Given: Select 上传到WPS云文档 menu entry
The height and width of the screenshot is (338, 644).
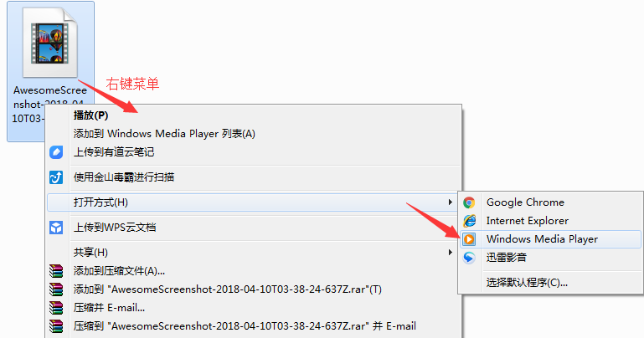Looking at the screenshot, I should (115, 228).
